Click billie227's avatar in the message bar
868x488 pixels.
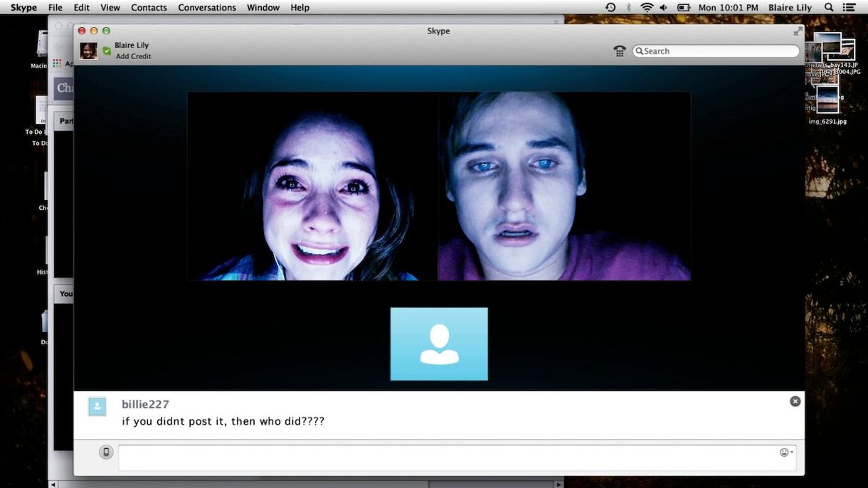[x=97, y=407]
